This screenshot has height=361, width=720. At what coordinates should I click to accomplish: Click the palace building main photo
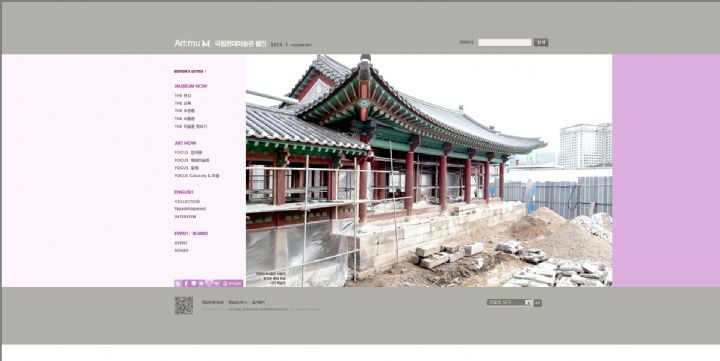[429, 170]
